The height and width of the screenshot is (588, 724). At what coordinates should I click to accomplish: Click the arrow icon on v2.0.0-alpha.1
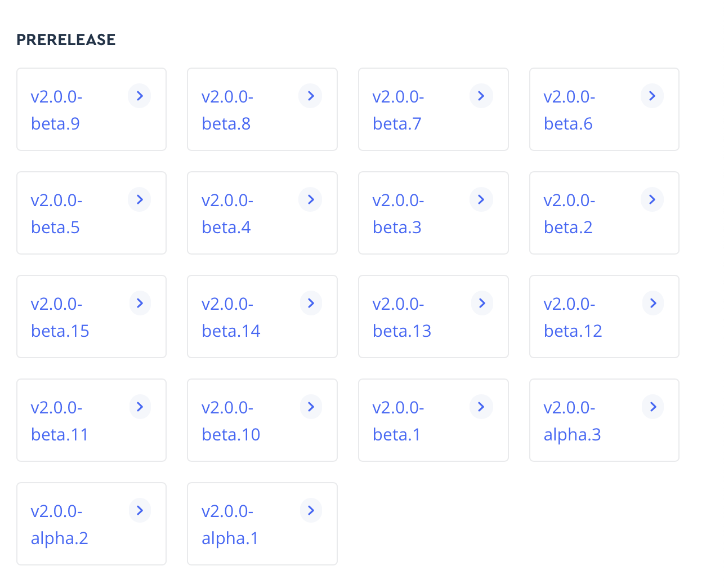click(x=310, y=510)
